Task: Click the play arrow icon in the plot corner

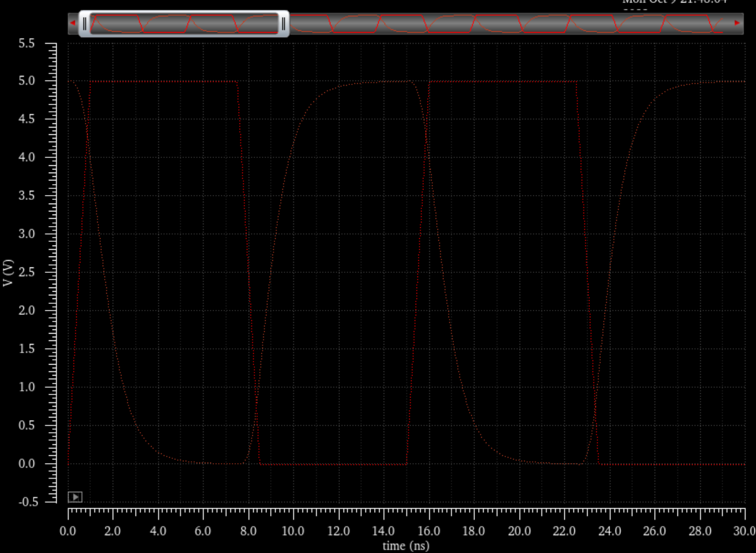Action: point(75,497)
